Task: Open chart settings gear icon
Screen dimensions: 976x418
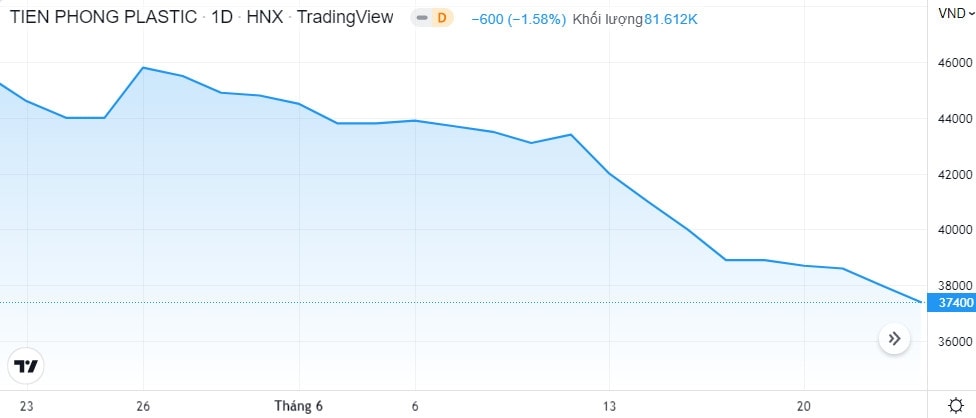Action: pos(954,405)
